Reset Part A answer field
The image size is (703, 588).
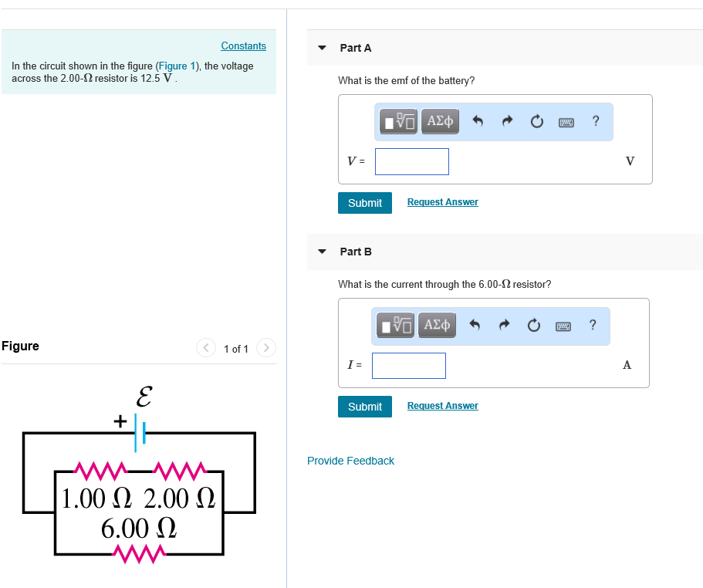[536, 121]
